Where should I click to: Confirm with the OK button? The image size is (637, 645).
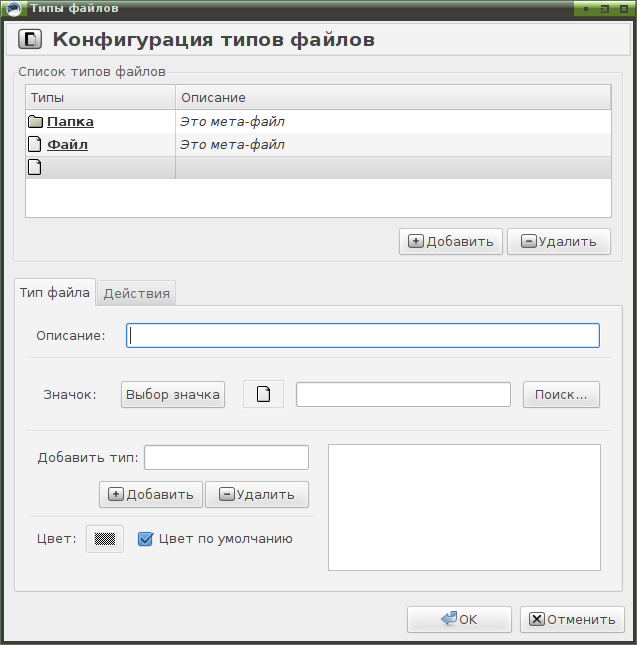point(459,619)
